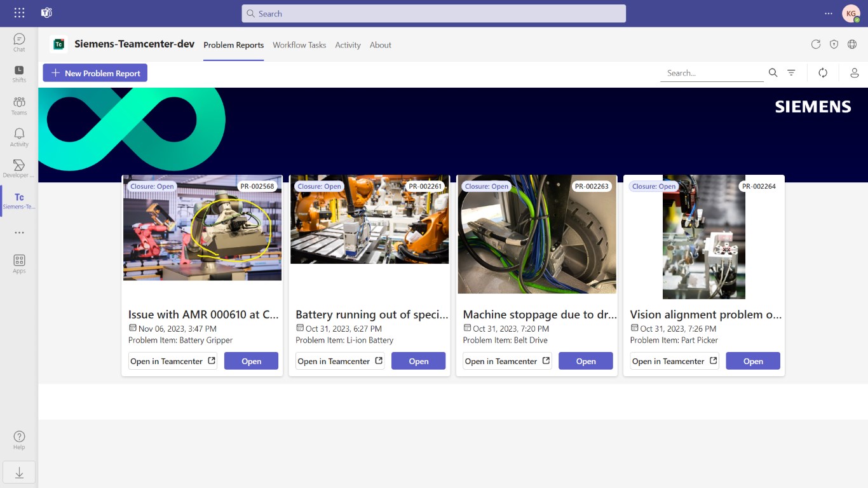This screenshot has height=488, width=868.
Task: Open the Belt Drive problem card
Action: pos(586,361)
